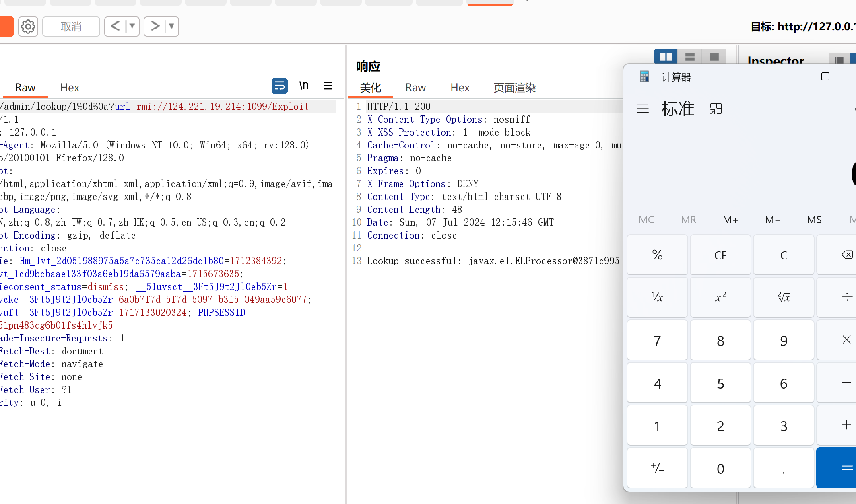Select the response Raw tab
The image size is (856, 504).
[415, 88]
